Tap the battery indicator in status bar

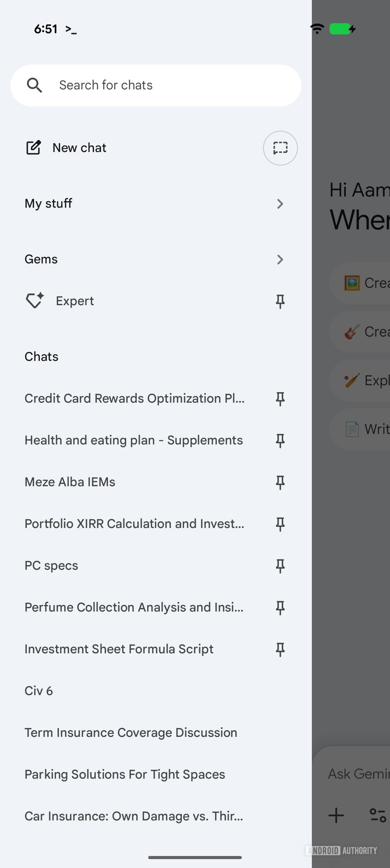pyautogui.click(x=341, y=29)
